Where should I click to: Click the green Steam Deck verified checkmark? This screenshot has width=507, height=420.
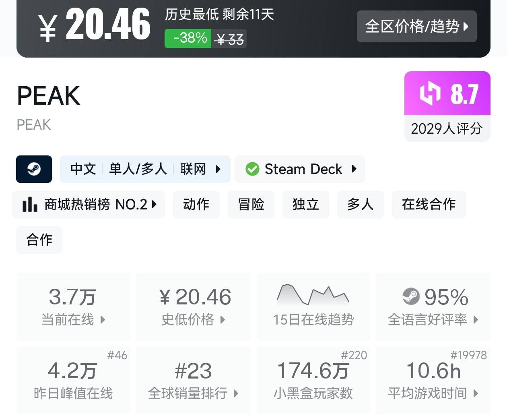[x=252, y=169]
